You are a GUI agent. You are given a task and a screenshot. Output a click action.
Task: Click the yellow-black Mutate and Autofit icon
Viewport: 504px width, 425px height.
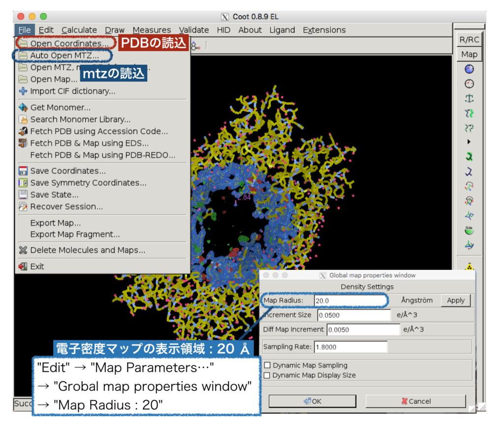pyautogui.click(x=470, y=266)
